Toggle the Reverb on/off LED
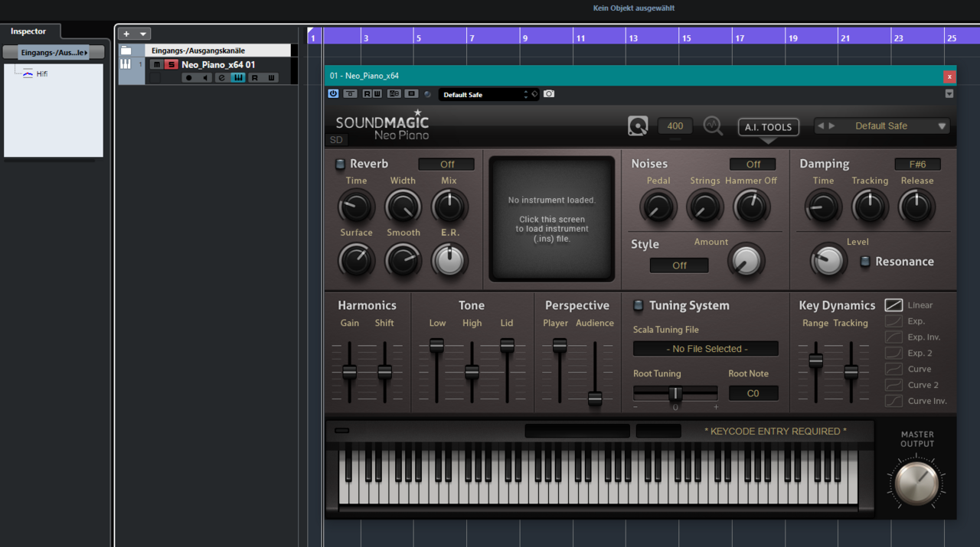The width and height of the screenshot is (980, 547). pyautogui.click(x=341, y=164)
